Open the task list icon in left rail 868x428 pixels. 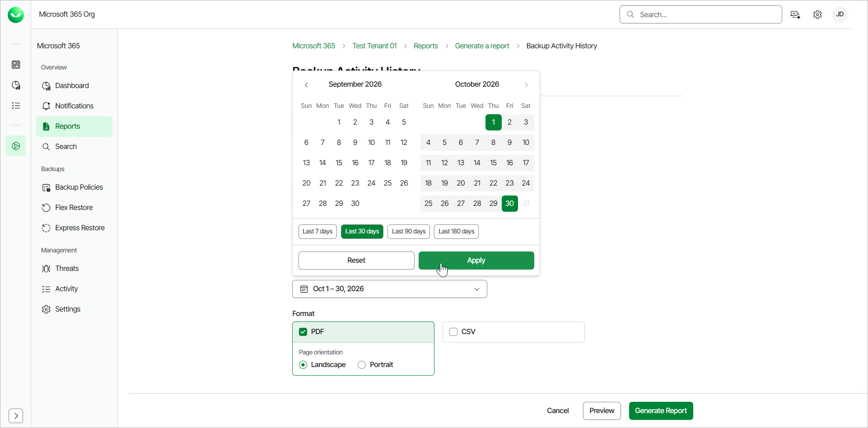tap(16, 106)
